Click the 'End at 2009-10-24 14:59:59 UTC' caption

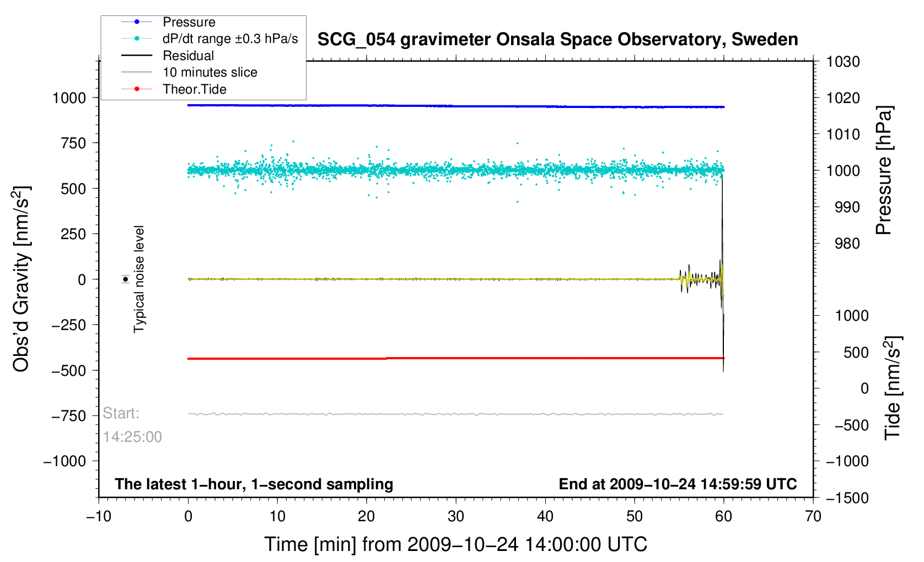click(x=678, y=484)
